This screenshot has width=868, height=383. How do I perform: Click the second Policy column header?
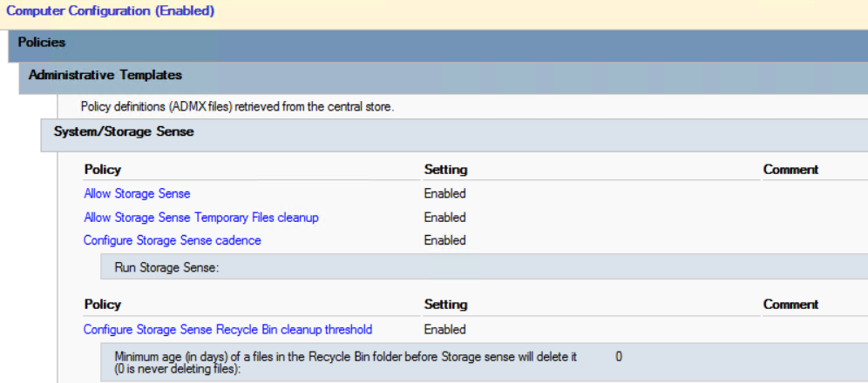pos(103,304)
